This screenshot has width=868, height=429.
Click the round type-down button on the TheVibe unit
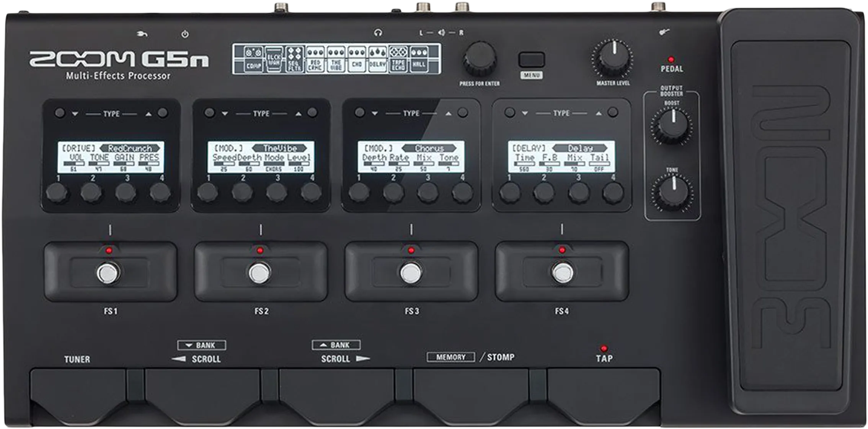click(209, 113)
